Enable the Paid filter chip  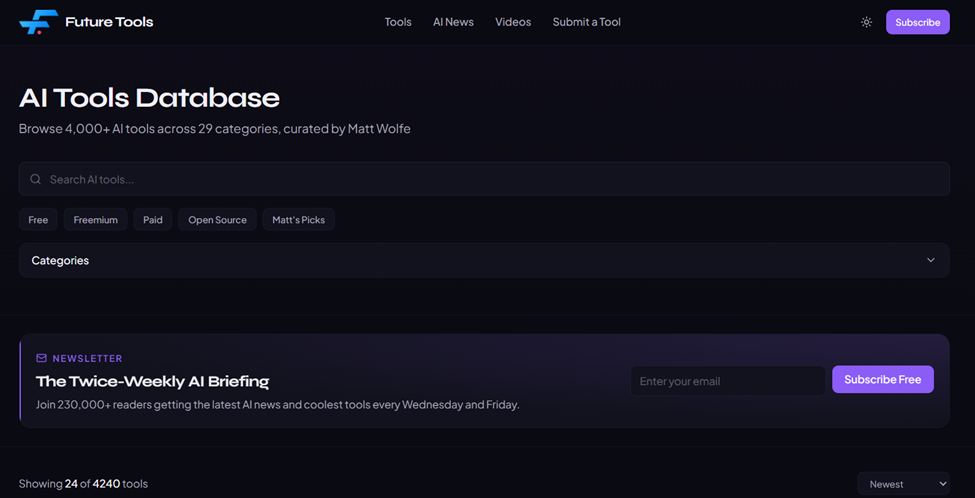coord(153,220)
